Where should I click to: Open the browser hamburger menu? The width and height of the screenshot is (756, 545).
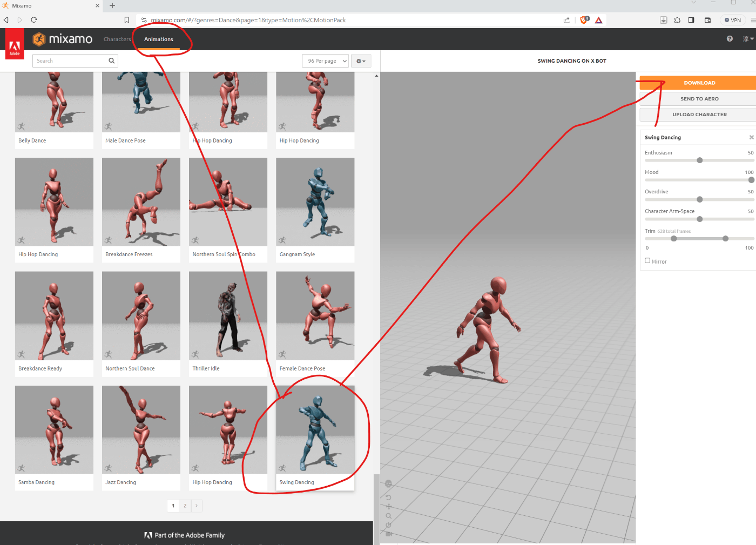pyautogui.click(x=753, y=20)
